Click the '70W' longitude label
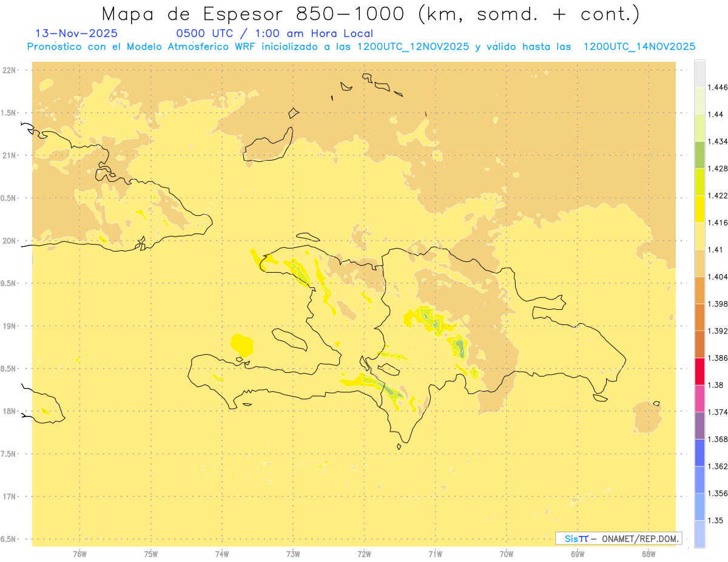The image size is (728, 562). pyautogui.click(x=507, y=554)
